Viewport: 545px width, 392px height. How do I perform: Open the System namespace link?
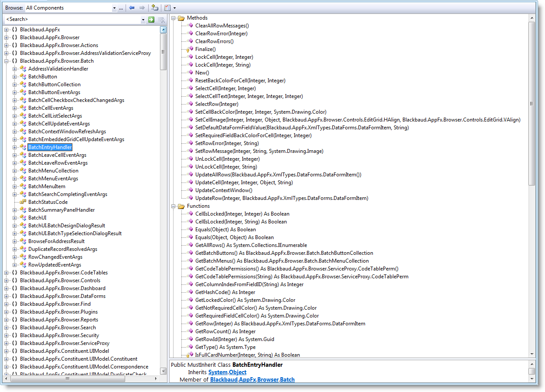[x=218, y=372]
